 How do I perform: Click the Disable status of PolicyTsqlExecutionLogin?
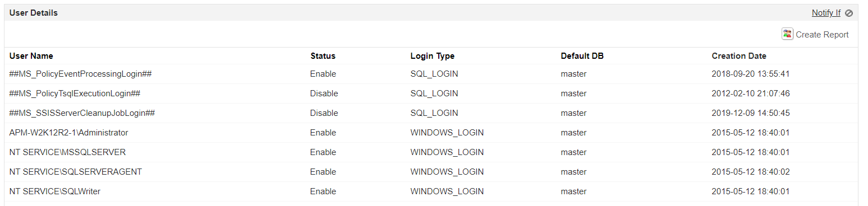324,93
